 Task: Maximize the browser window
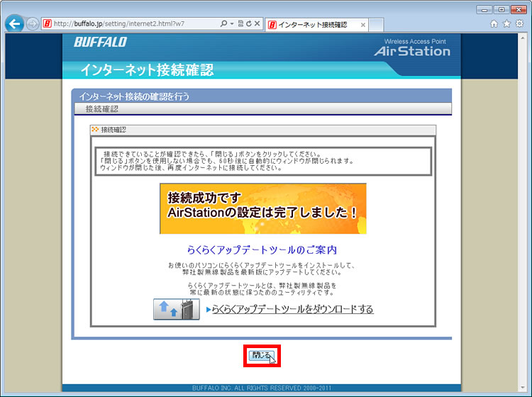(501, 9)
